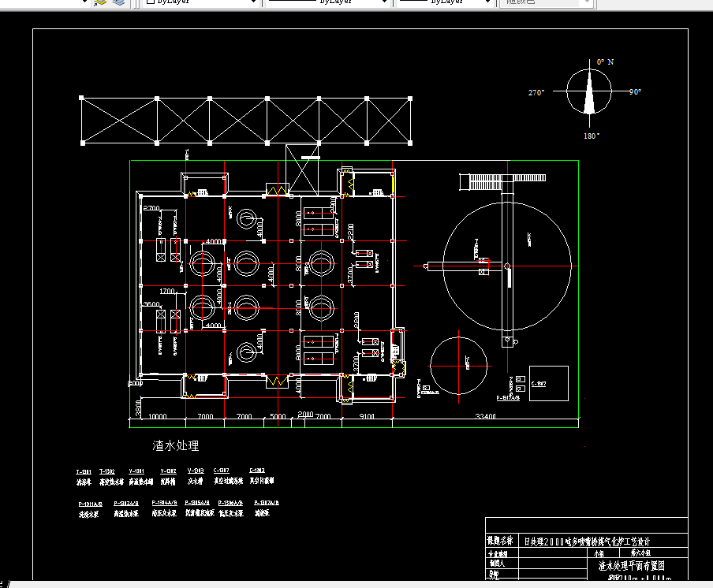The height and width of the screenshot is (588, 713).
Task: Select the '9100' dimension text
Action: click(x=367, y=416)
